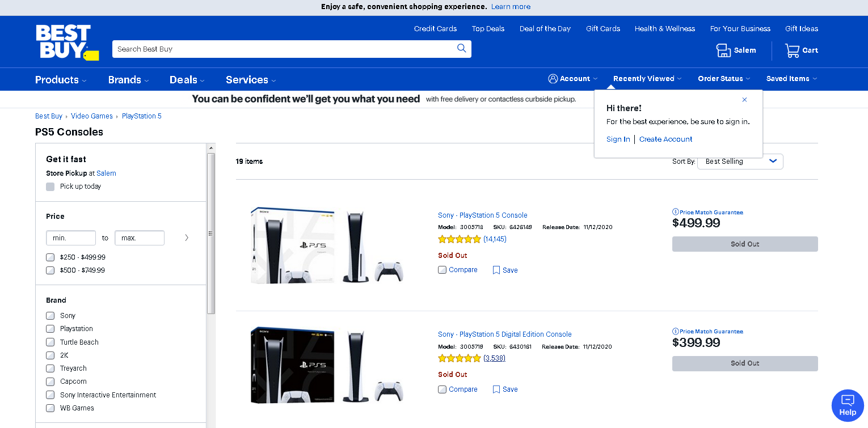Click the Best Buy logo
Viewport: 868px width, 428px height.
[x=67, y=42]
